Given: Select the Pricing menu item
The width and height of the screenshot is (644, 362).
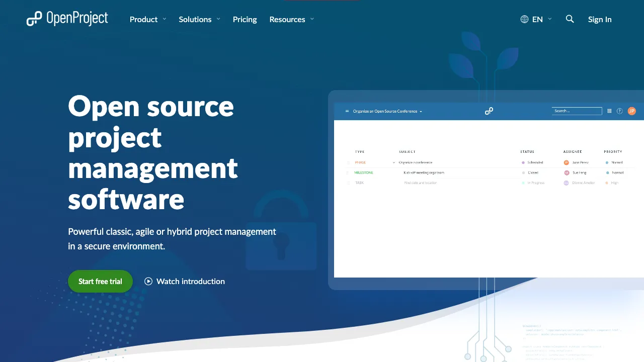Looking at the screenshot, I should point(245,19).
